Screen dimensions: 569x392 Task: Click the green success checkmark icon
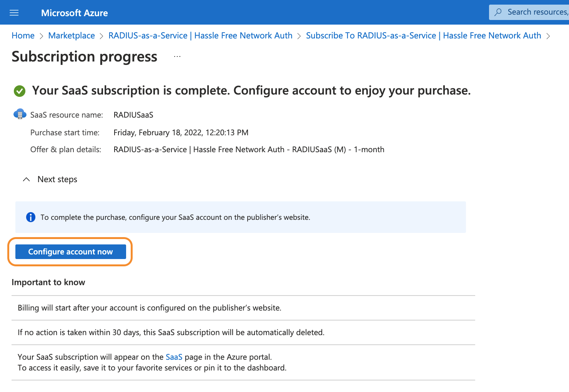(20, 91)
